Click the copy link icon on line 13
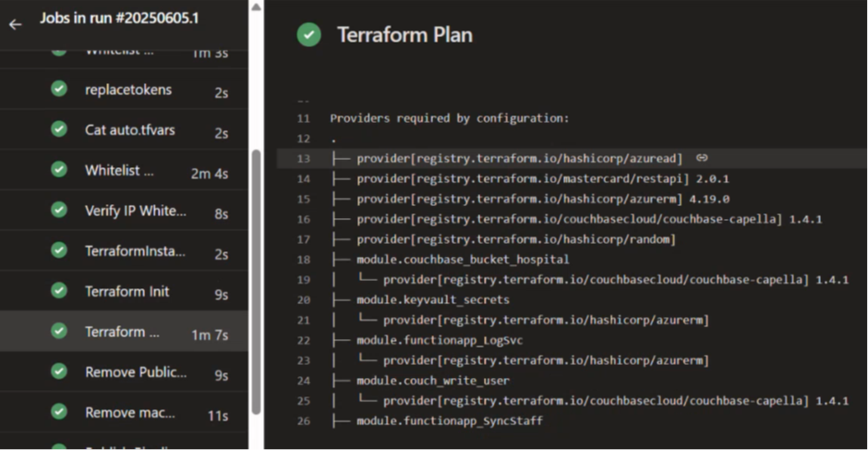Image resolution: width=868 pixels, height=450 pixels. (x=702, y=158)
